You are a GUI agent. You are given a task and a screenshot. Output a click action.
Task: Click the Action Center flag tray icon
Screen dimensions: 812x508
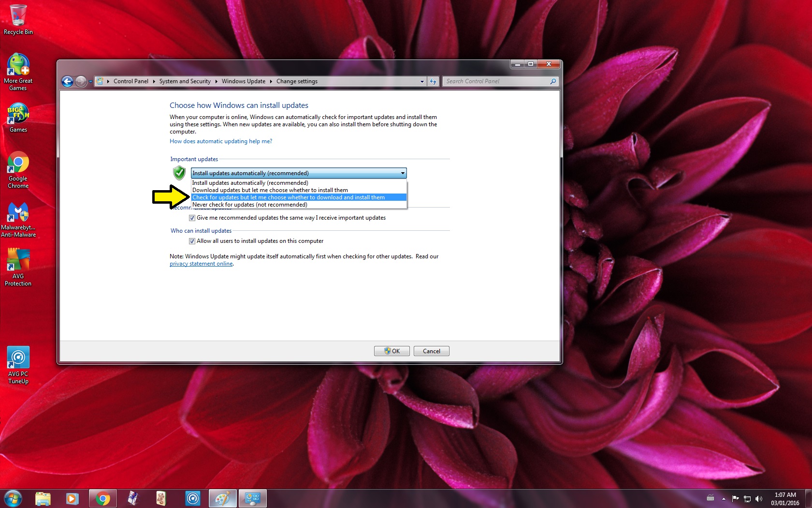click(x=735, y=499)
